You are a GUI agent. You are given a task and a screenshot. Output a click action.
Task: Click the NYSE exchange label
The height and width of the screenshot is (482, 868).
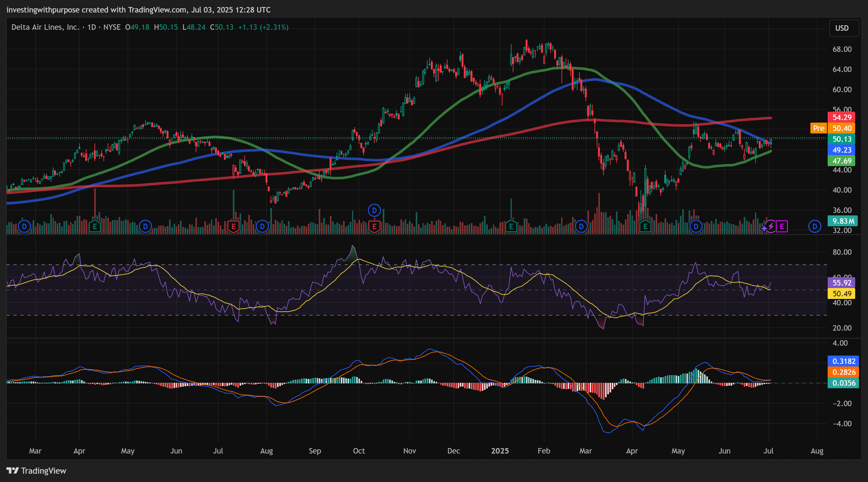[x=112, y=27]
